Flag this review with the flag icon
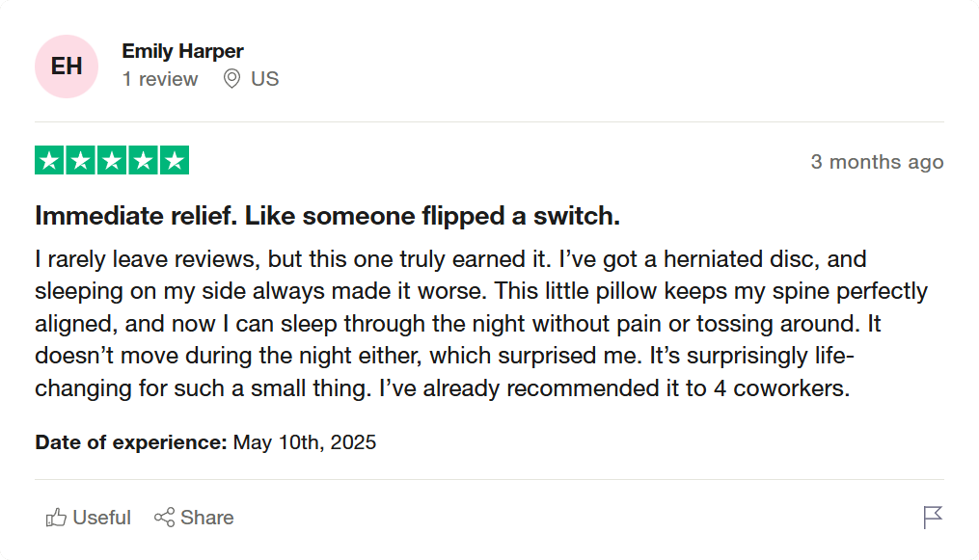Viewport: 979px width, 560px height. coord(932,518)
